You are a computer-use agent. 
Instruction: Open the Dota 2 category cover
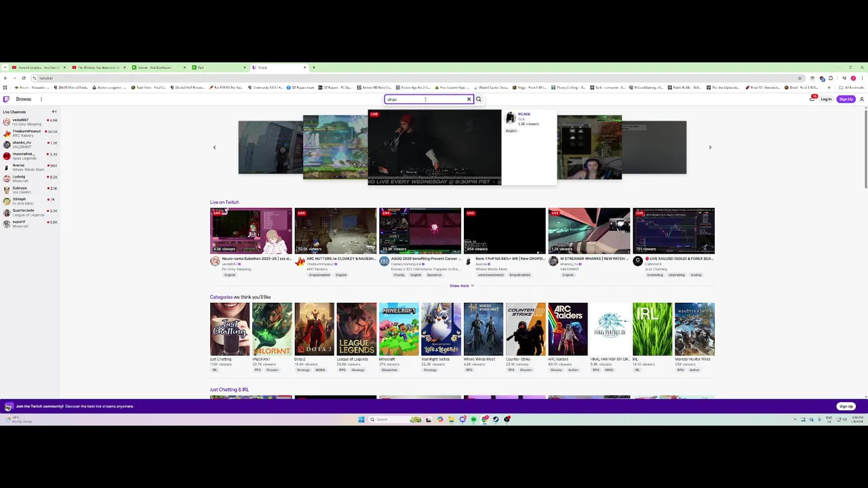[315, 329]
